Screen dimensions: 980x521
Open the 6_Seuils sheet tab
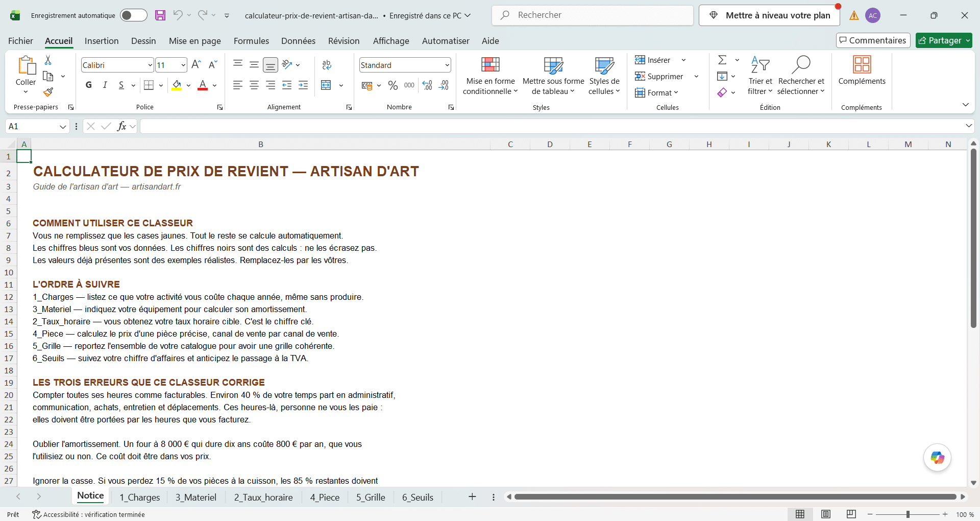tap(418, 497)
